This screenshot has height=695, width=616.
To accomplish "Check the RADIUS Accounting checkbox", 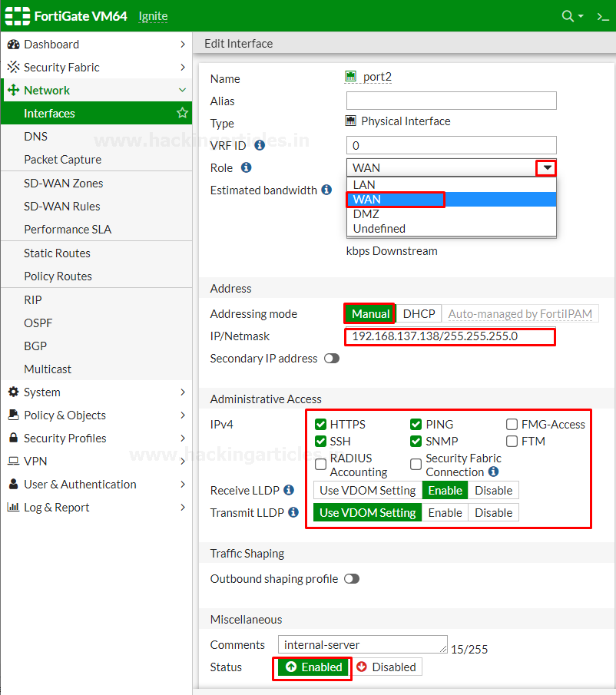I will [320, 464].
